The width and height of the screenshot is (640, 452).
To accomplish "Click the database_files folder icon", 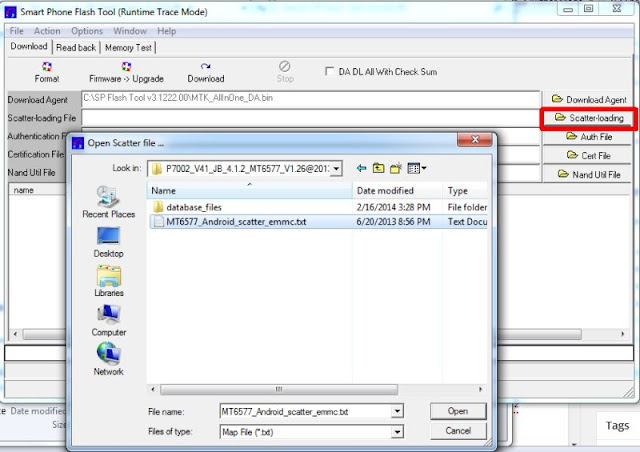I will pos(158,207).
